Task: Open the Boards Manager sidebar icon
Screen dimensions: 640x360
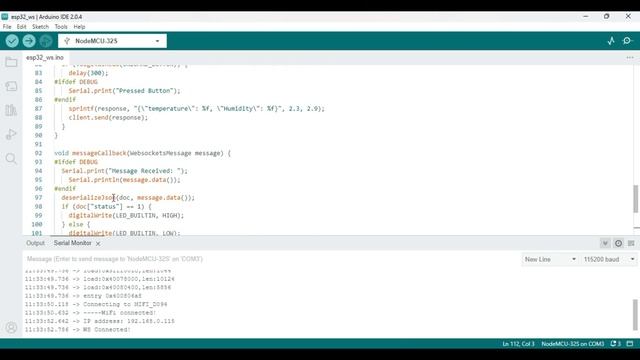Action: [11, 86]
